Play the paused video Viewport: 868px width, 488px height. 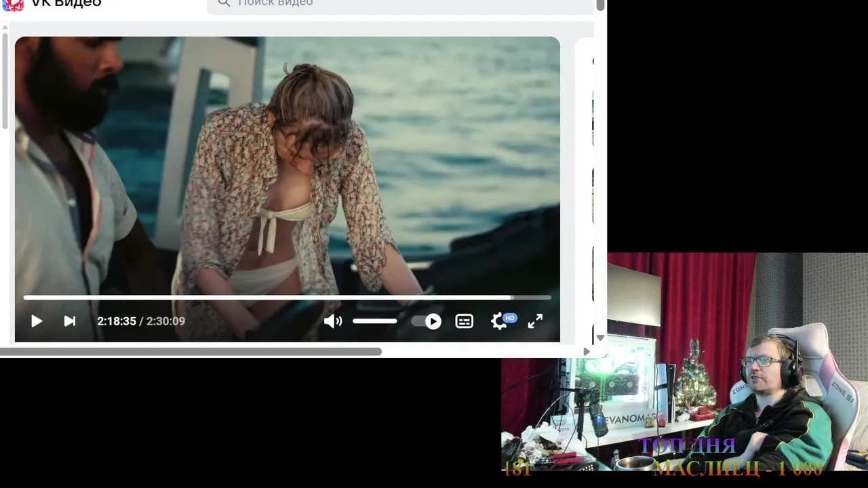pyautogui.click(x=37, y=321)
